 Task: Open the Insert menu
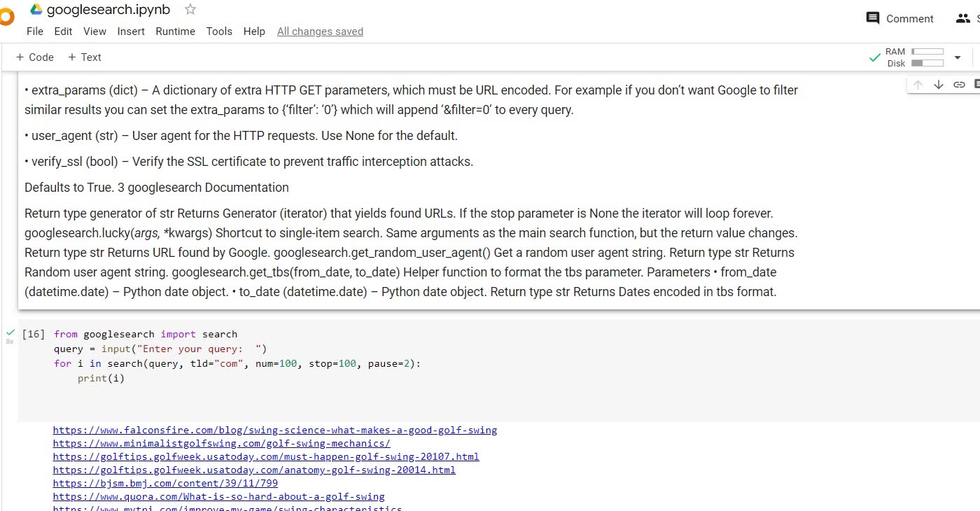(x=131, y=31)
